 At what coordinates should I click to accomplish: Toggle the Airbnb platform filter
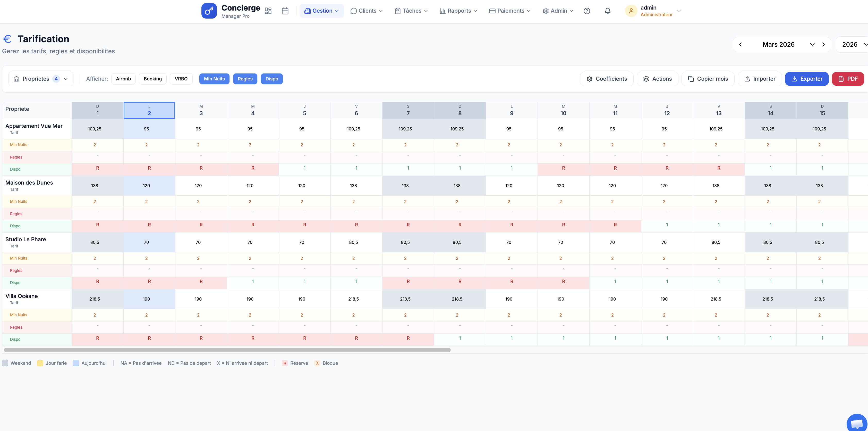[x=123, y=79]
